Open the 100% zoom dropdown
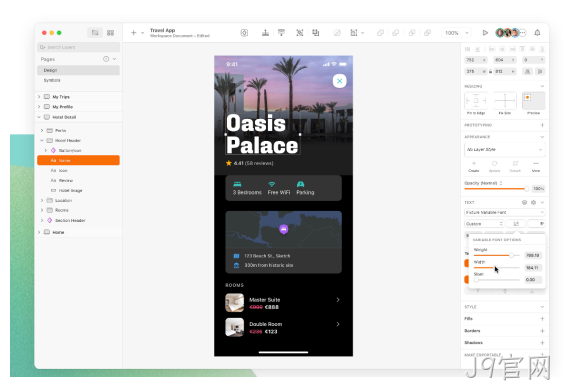Image resolution: width=564 pixels, height=391 pixels. tap(456, 33)
